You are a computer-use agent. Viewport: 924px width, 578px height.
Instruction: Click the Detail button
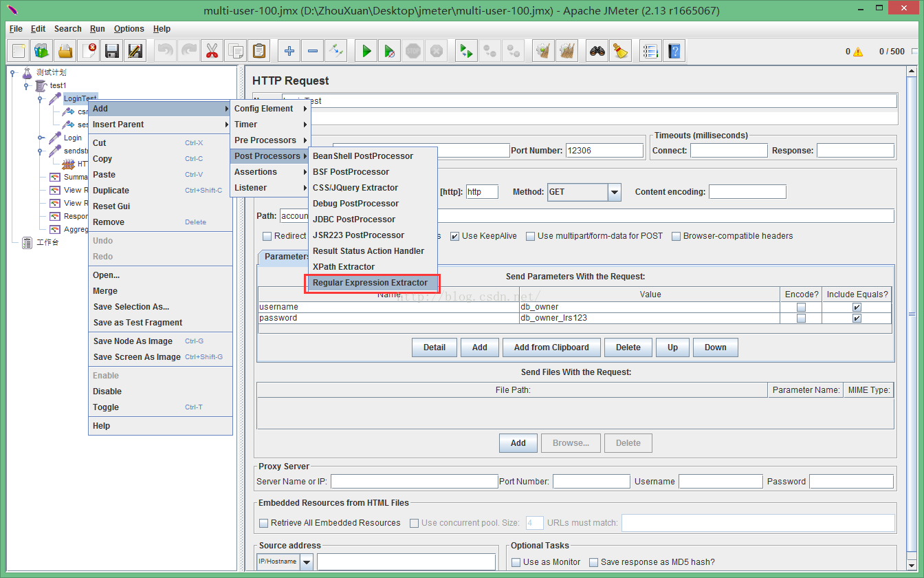coord(434,347)
